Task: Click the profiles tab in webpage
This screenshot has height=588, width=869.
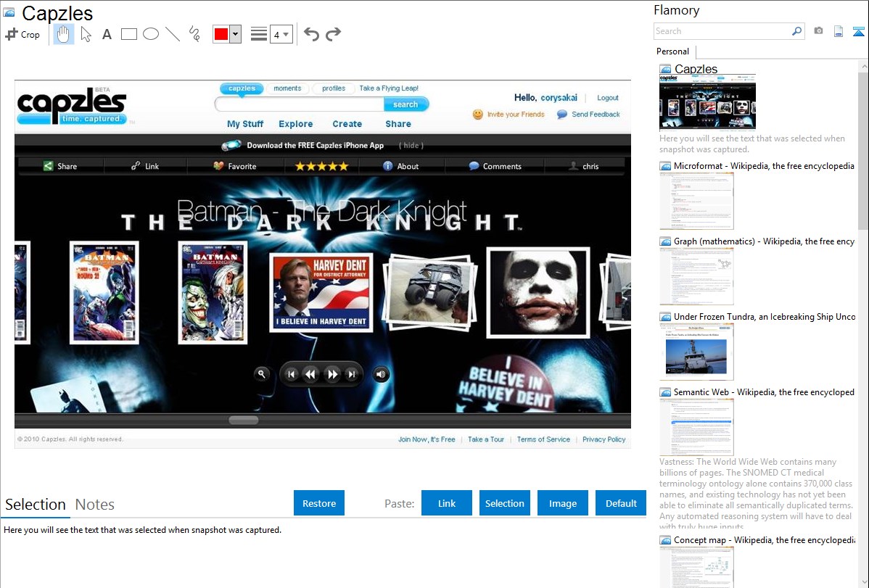Action: point(333,88)
